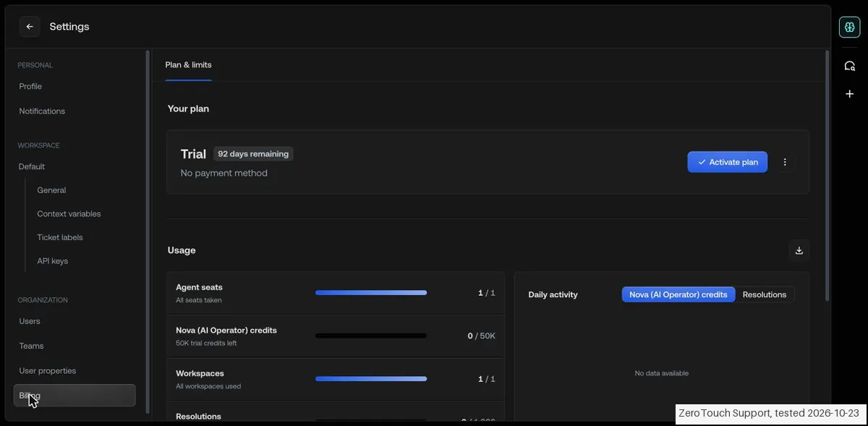Click the Nova credits progress bar
Image resolution: width=868 pixels, height=426 pixels.
tap(371, 336)
